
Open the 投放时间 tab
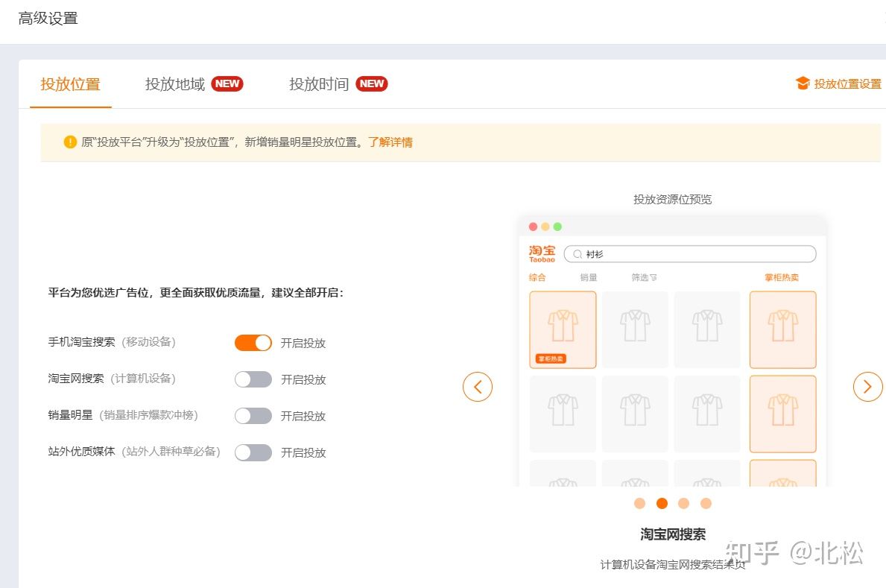(319, 84)
